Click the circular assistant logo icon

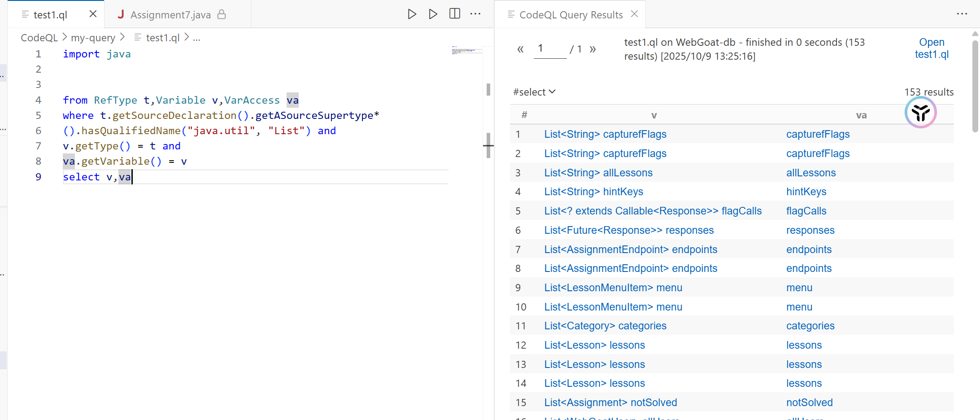(x=920, y=113)
